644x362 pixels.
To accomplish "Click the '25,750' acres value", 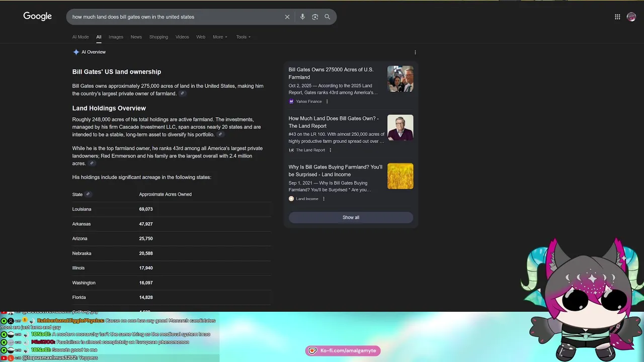I will 146,238.
